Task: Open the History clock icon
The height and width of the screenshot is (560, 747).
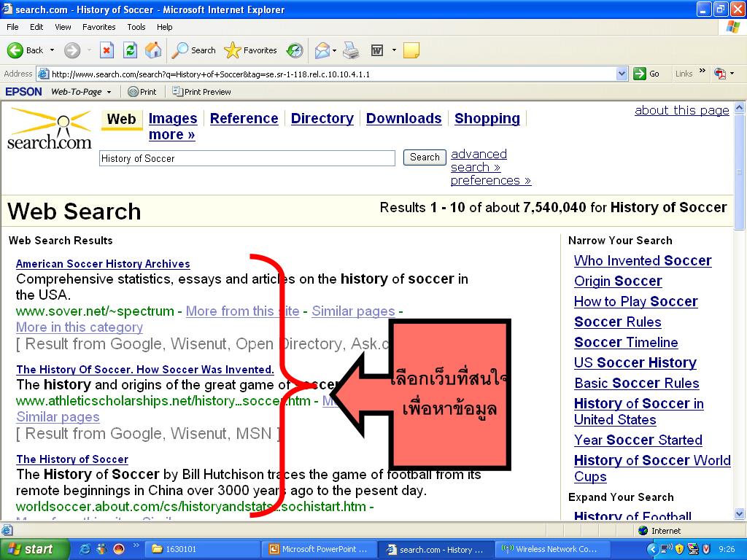Action: (x=295, y=50)
